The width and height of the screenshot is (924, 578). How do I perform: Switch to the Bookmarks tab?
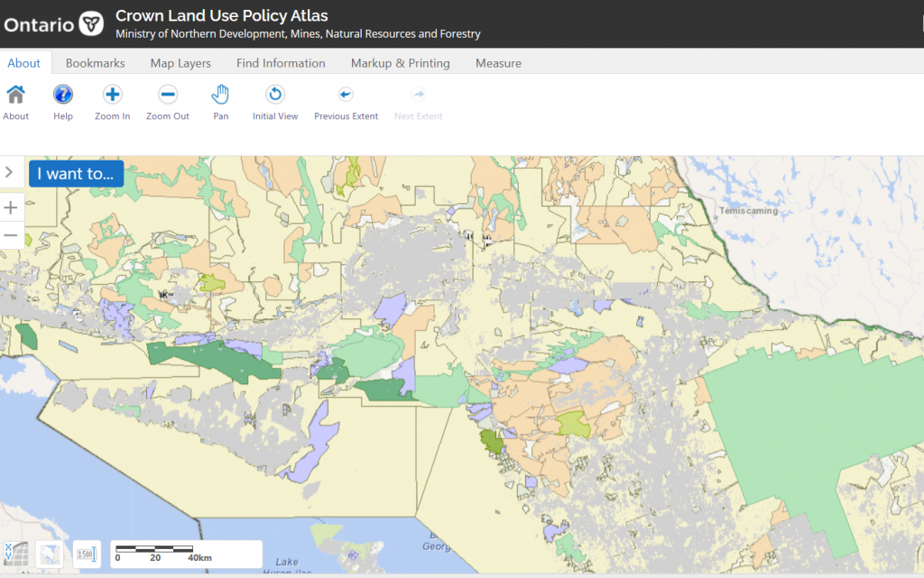pyautogui.click(x=95, y=63)
